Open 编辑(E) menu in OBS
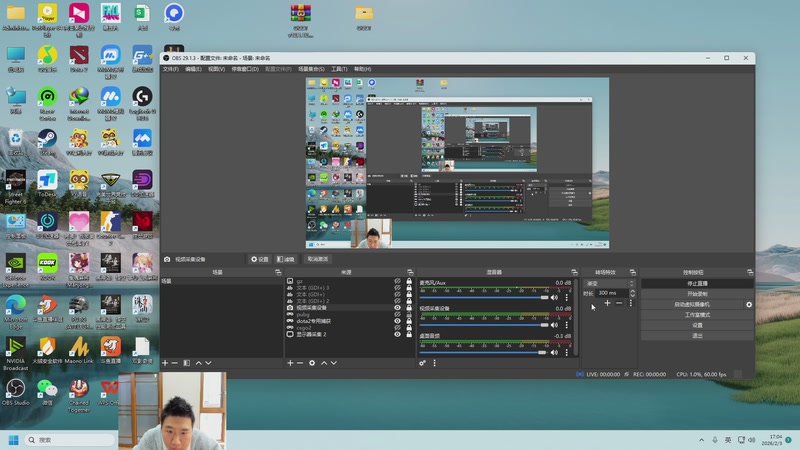This screenshot has height=450, width=800. point(193,69)
